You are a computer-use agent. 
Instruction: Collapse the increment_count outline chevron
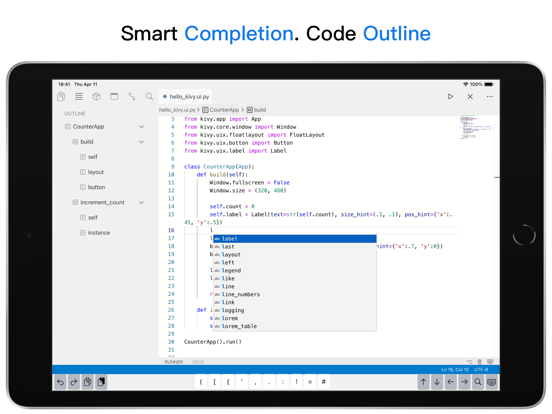pyautogui.click(x=142, y=202)
